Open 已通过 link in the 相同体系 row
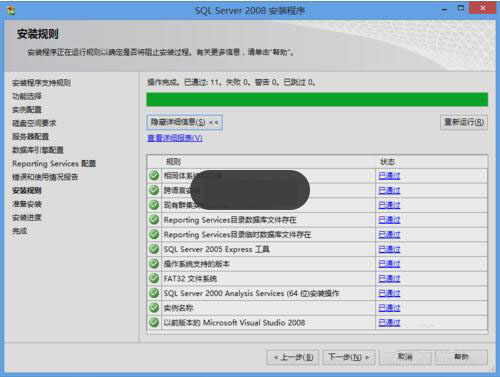Image resolution: width=500 pixels, height=377 pixels. coord(389,176)
